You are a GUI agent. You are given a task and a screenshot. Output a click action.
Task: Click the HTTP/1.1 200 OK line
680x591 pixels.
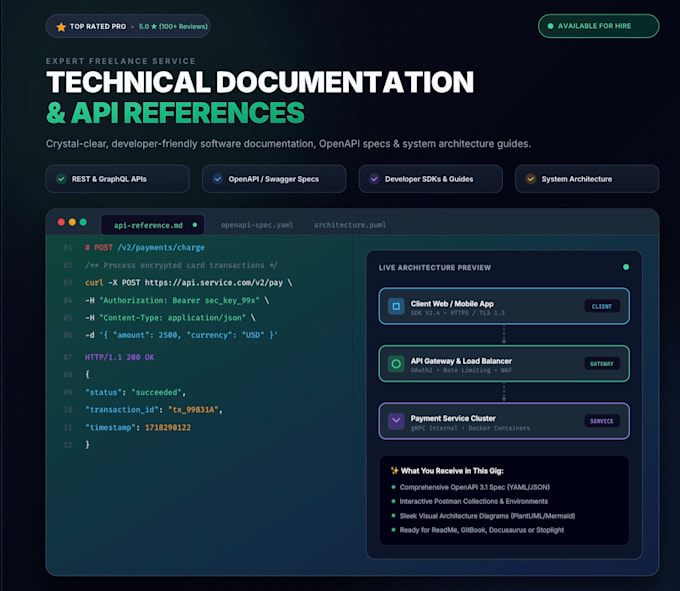[x=120, y=357]
